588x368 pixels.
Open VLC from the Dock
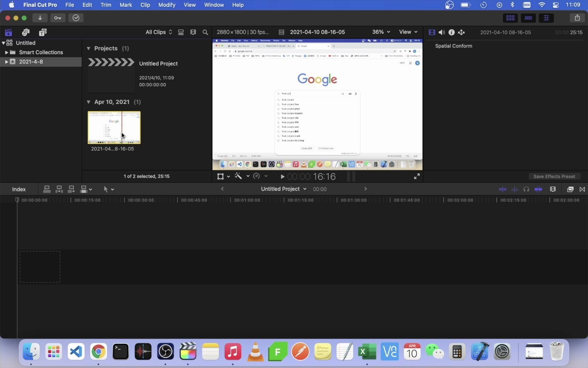click(x=255, y=351)
